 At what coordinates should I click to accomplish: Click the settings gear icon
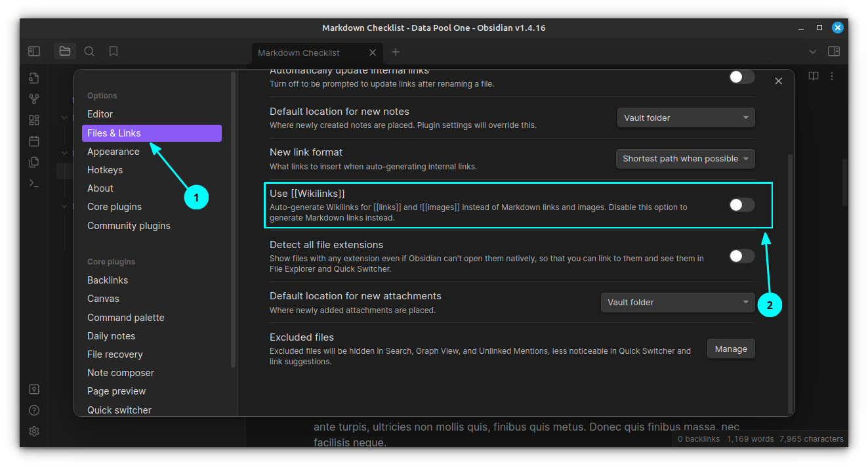[x=34, y=431]
